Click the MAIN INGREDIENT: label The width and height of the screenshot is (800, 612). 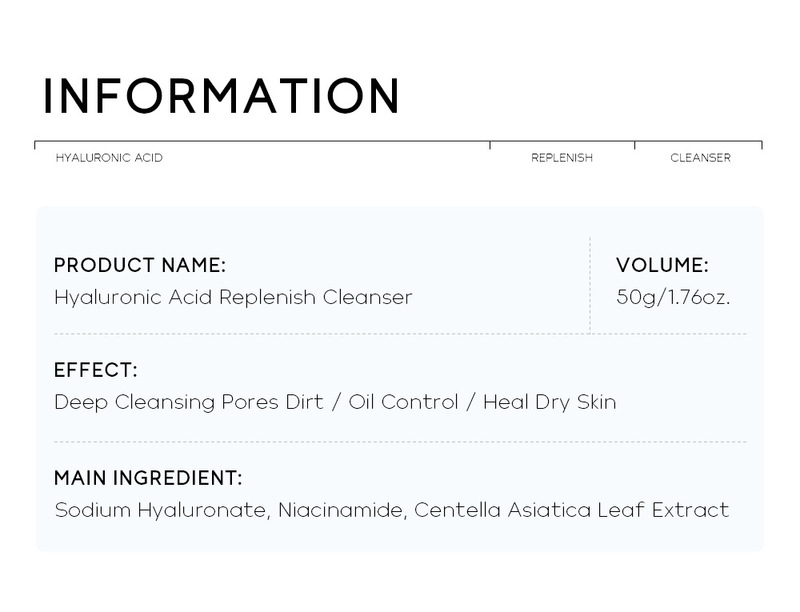click(x=148, y=478)
